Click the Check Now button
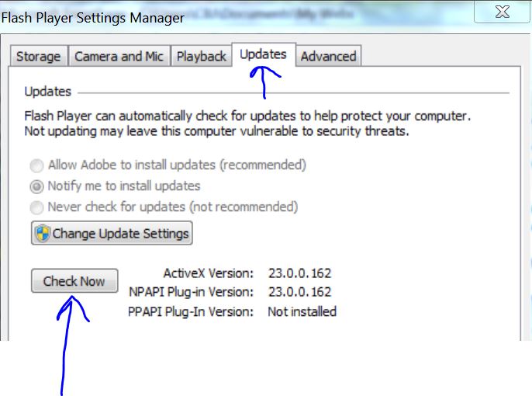Image resolution: width=532 pixels, height=396 pixels. tap(74, 281)
